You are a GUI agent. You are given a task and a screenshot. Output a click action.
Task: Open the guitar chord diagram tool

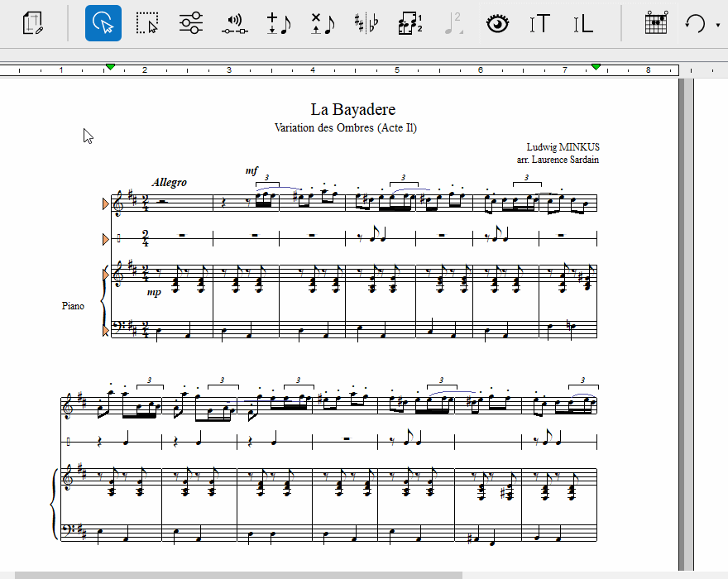[656, 23]
